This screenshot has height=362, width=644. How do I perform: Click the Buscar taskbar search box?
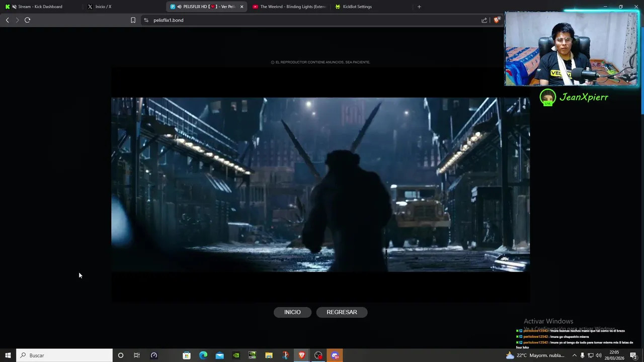[64, 355]
